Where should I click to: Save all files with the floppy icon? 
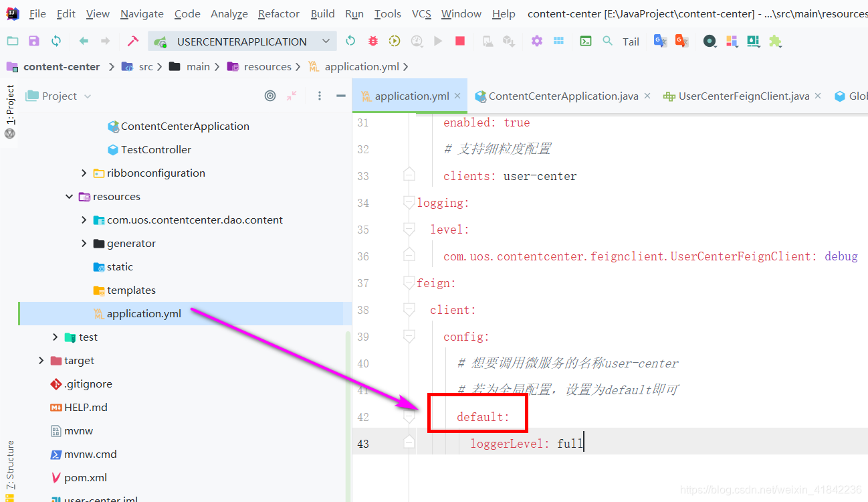(x=34, y=41)
